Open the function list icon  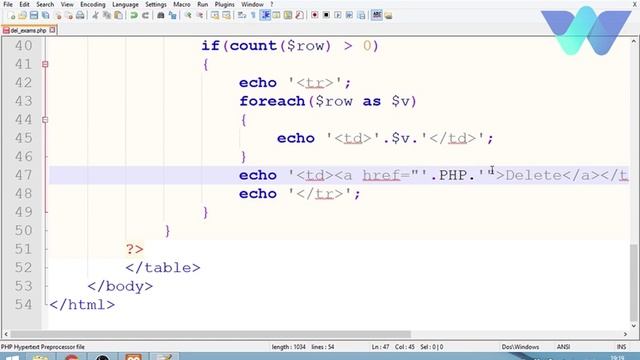299,16
